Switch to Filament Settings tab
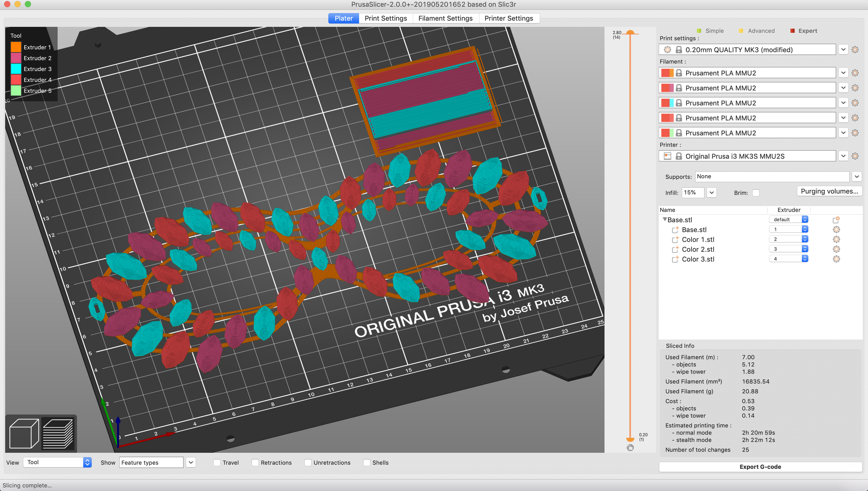 [x=445, y=18]
